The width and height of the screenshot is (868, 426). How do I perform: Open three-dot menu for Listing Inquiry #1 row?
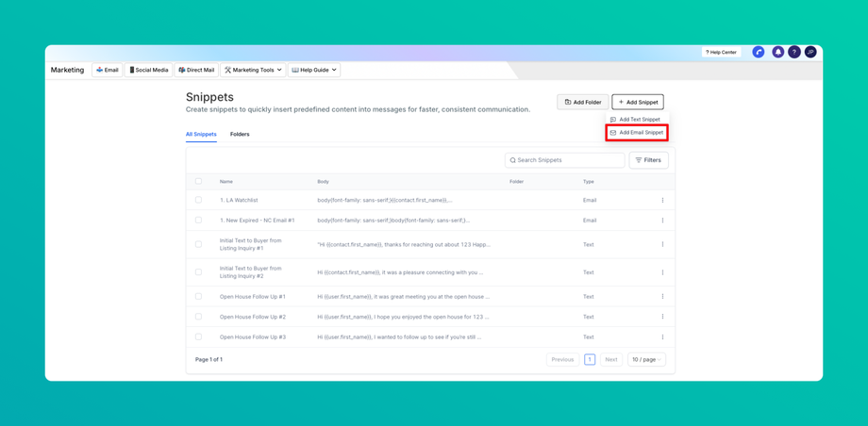click(x=662, y=244)
